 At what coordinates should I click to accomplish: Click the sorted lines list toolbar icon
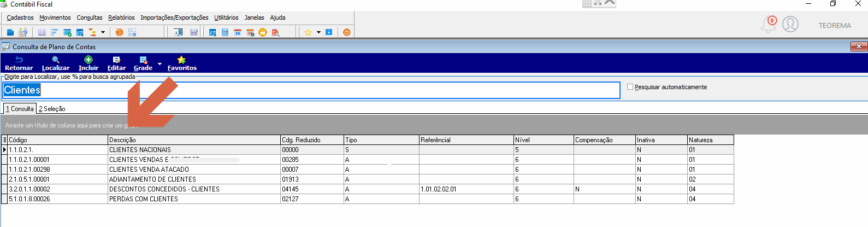55,32
